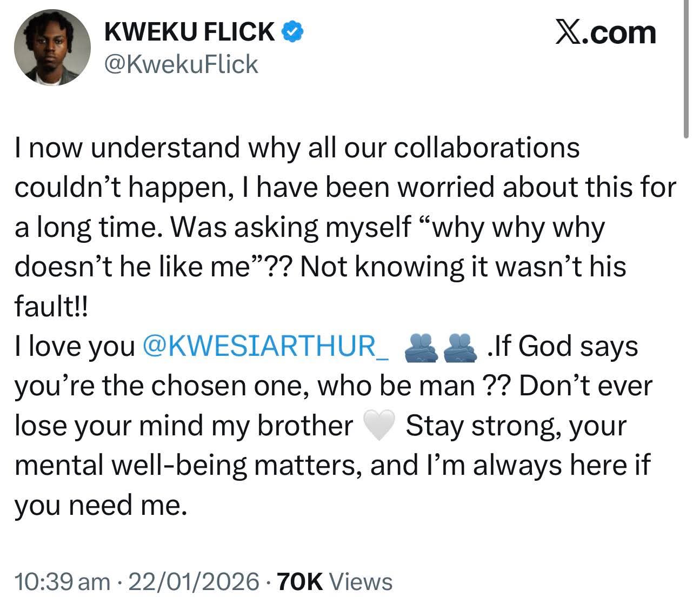Click "If God says" sentence start
This screenshot has height=616, width=693.
(x=564, y=347)
